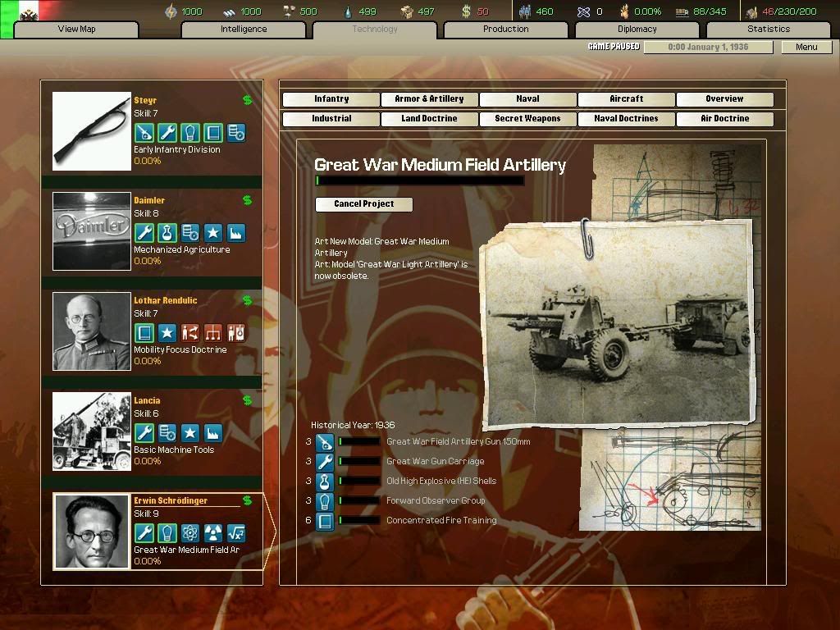Click the flask icon for Old High Explosive Shells
This screenshot has height=630, width=840.
pyautogui.click(x=325, y=482)
